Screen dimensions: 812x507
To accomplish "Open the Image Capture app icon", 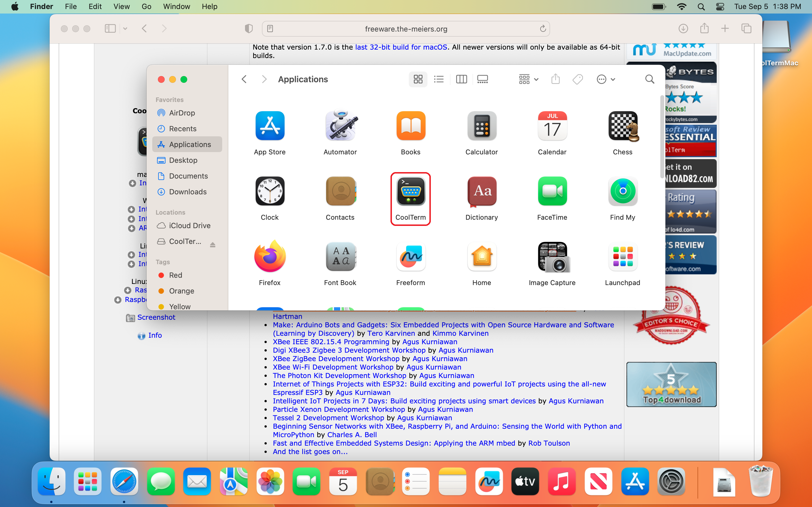I will [x=552, y=257].
